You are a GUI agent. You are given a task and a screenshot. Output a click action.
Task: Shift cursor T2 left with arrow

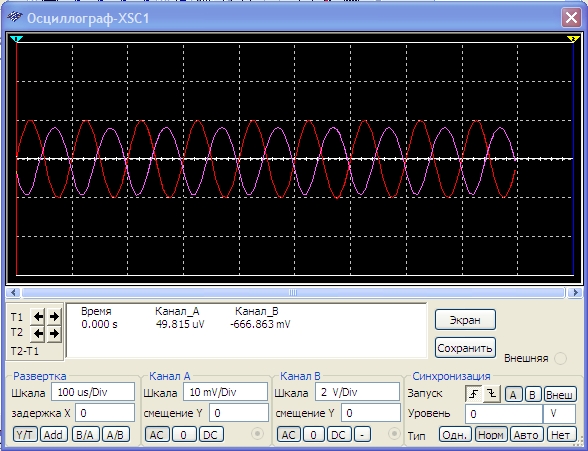pos(38,333)
